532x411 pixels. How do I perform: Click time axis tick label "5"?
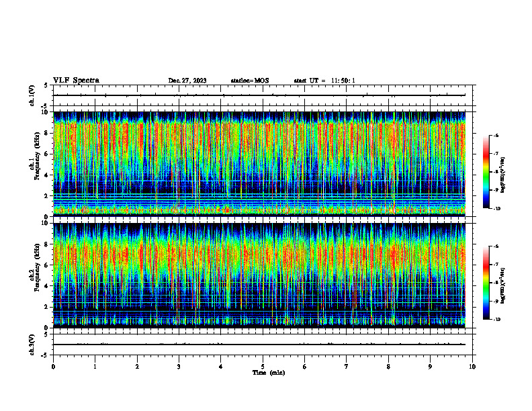coord(263,367)
